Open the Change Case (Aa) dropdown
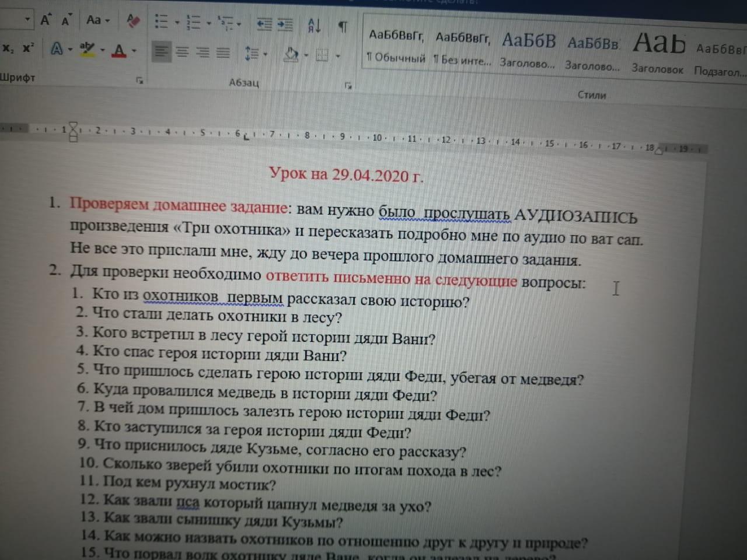This screenshot has height=560, width=747. tap(97, 20)
